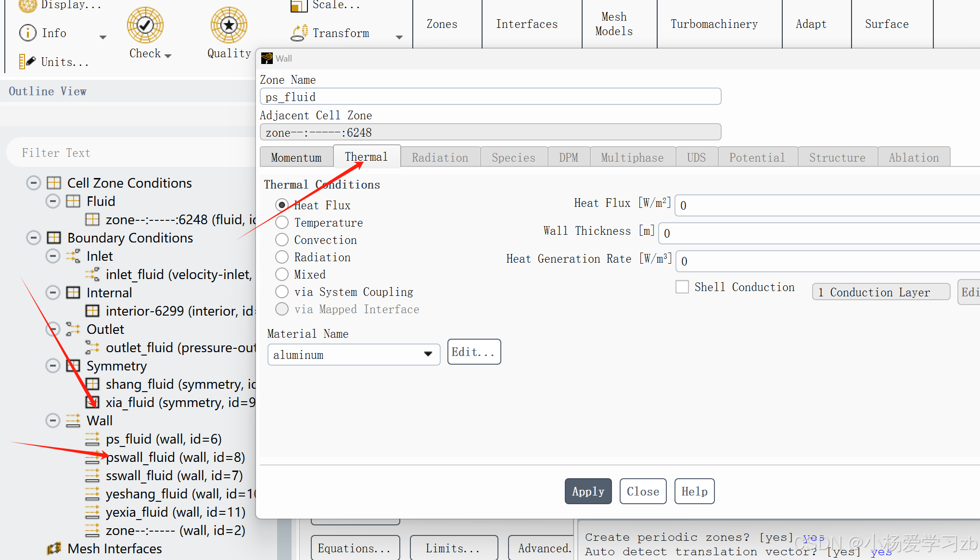Viewport: 980px width, 560px height.
Task: Click the mesh Quality icon
Action: pyautogui.click(x=229, y=25)
